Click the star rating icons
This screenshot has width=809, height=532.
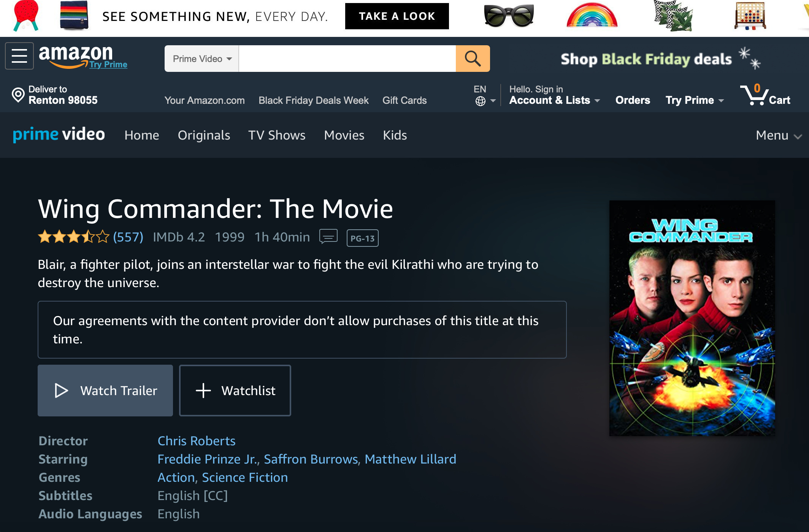pyautogui.click(x=74, y=237)
